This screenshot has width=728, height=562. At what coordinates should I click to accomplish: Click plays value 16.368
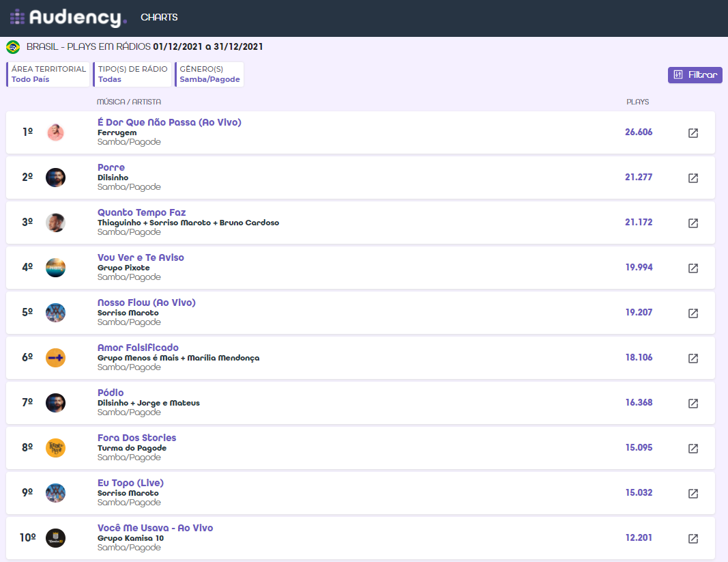(x=639, y=403)
